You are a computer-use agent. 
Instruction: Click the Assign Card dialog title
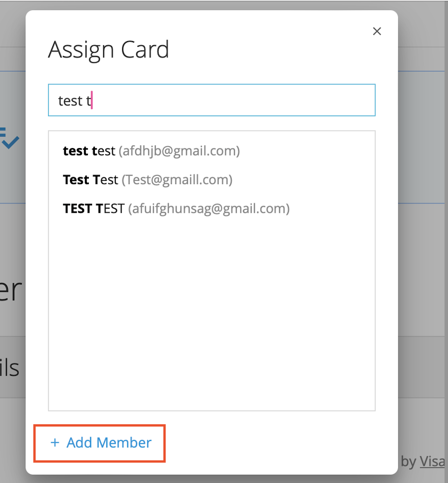coord(108,50)
